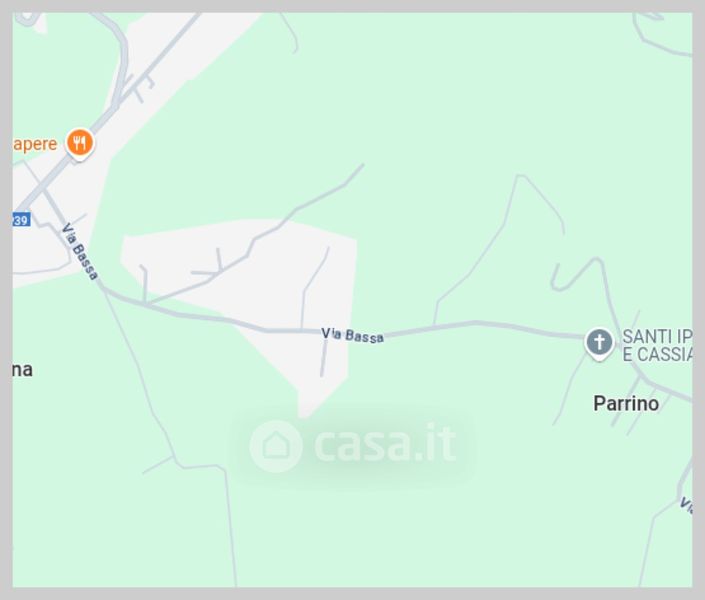Viewport: 705px width, 600px height.
Task: Click the cut-off 'Vi' street label at the map edge
Action: 686,505
